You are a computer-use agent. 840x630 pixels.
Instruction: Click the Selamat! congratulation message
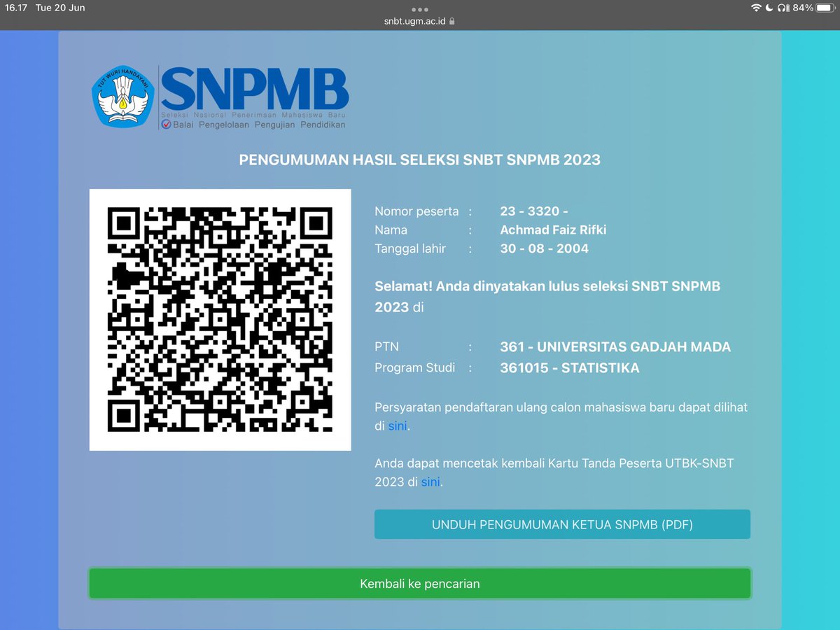coord(547,296)
